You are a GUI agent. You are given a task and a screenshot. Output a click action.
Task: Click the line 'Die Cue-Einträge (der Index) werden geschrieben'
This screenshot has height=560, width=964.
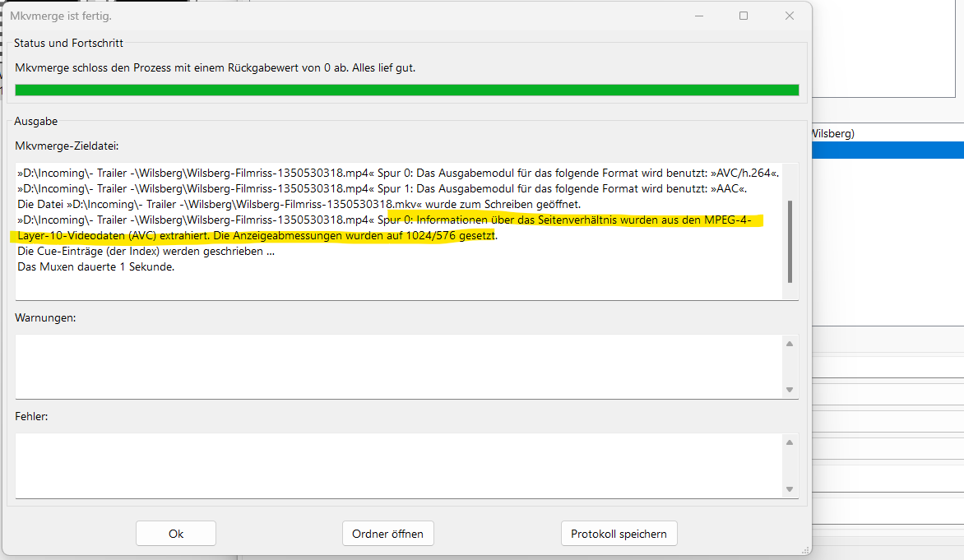[x=146, y=251]
